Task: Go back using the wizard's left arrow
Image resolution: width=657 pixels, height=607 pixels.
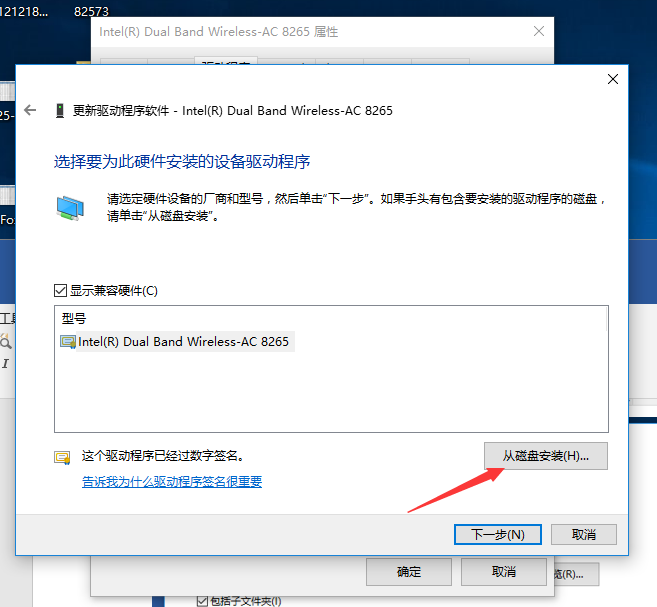Action: point(30,110)
